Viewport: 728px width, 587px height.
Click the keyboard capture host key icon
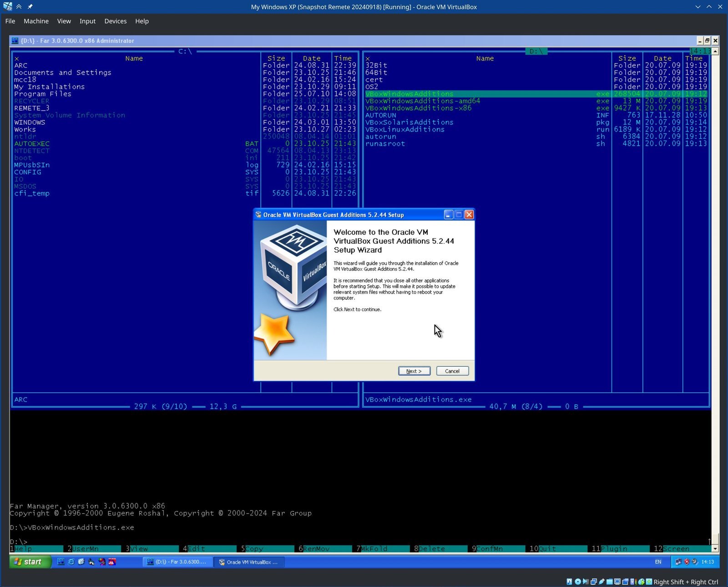(x=649, y=582)
